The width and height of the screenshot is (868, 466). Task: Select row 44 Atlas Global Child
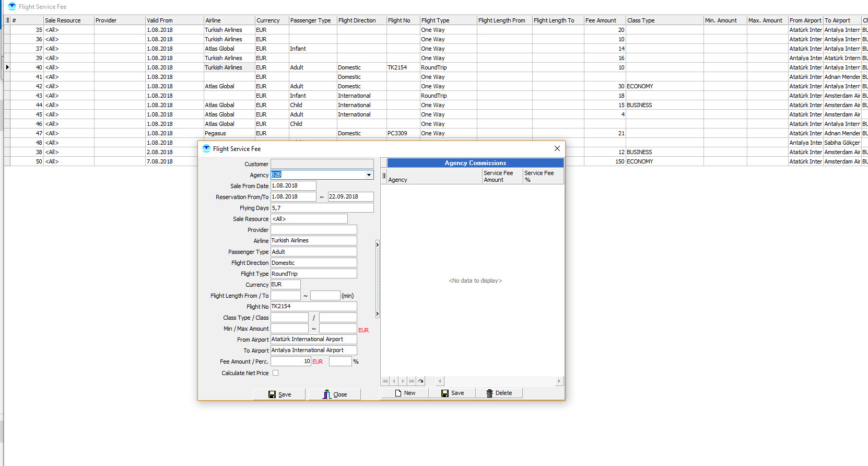tap(219, 105)
